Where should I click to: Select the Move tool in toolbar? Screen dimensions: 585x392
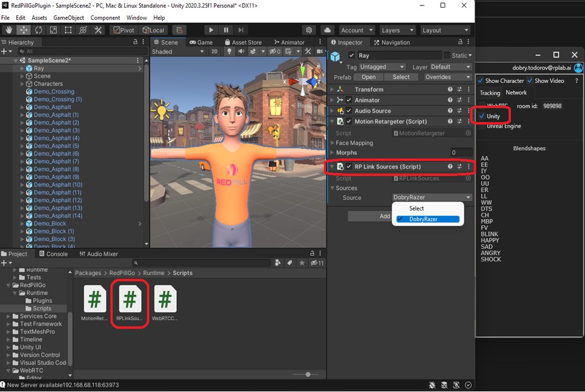(24, 30)
